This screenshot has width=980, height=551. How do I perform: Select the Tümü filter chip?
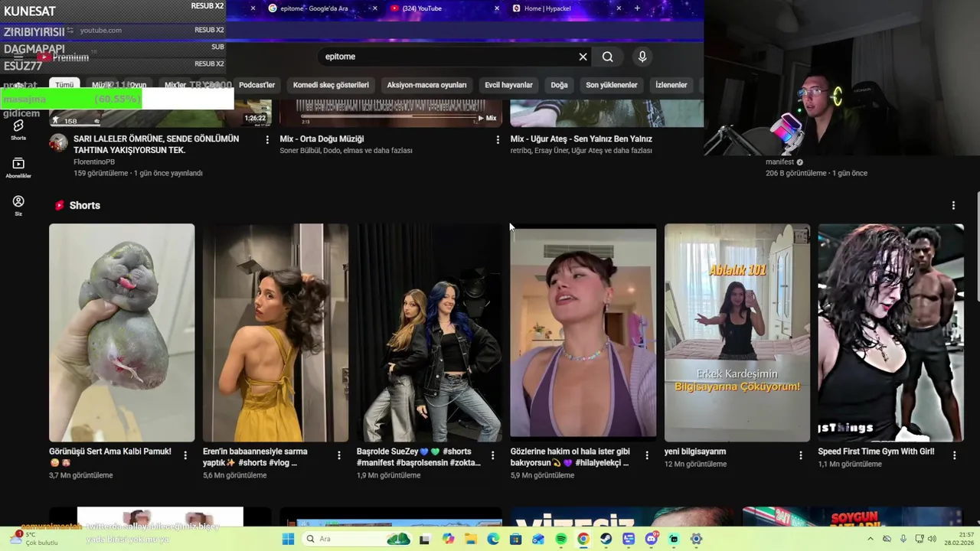(x=64, y=85)
